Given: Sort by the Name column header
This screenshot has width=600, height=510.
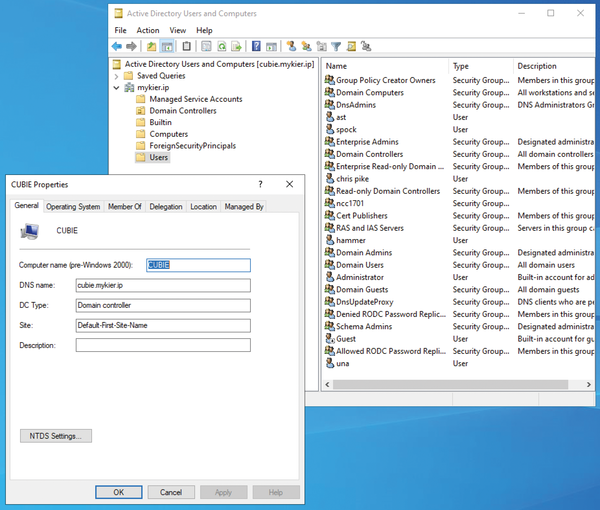Looking at the screenshot, I should click(385, 66).
